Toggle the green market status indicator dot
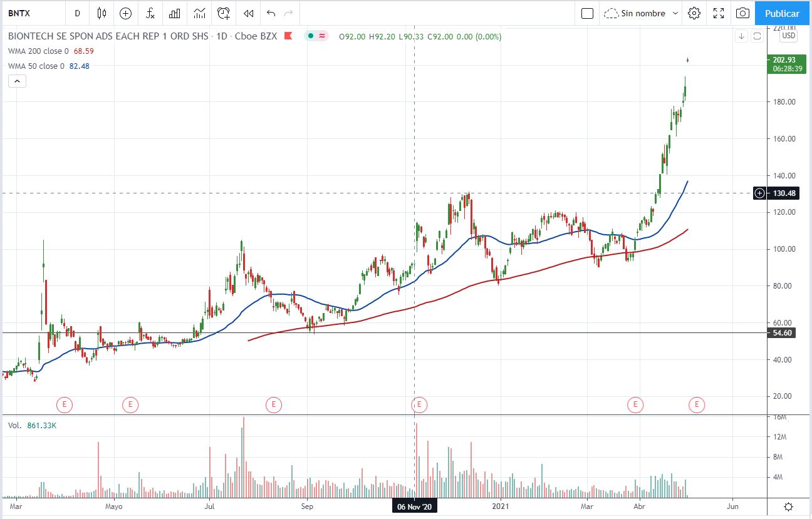This screenshot has height=519, width=812. [310, 36]
